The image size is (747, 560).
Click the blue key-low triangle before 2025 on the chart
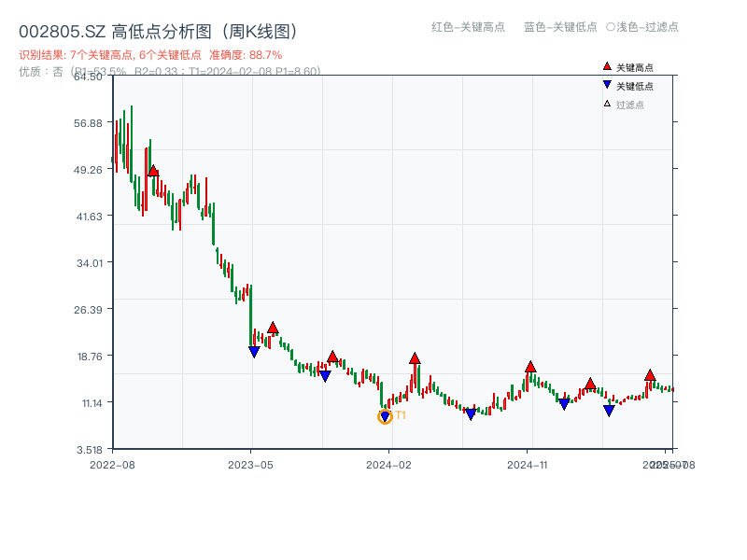click(607, 409)
